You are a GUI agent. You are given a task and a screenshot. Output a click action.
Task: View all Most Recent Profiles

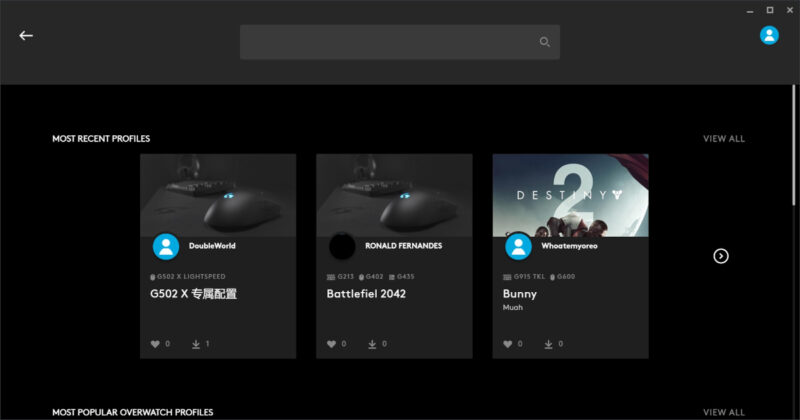[x=723, y=138]
